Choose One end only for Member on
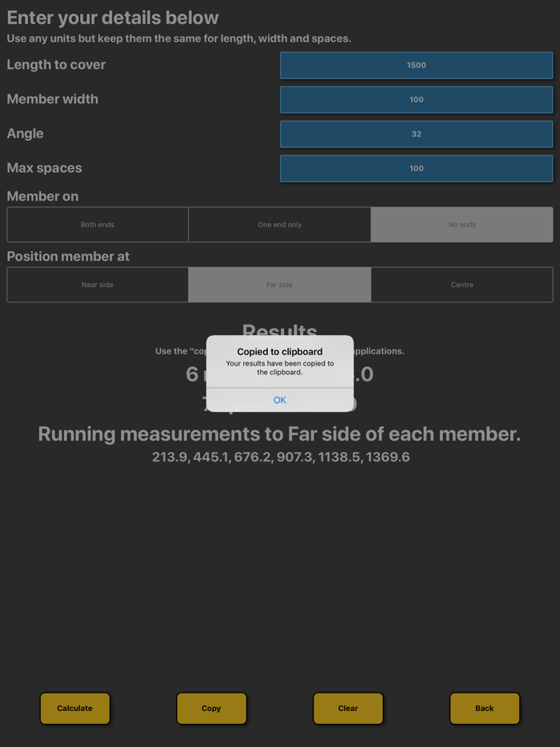Image resolution: width=560 pixels, height=747 pixels. 279,225
